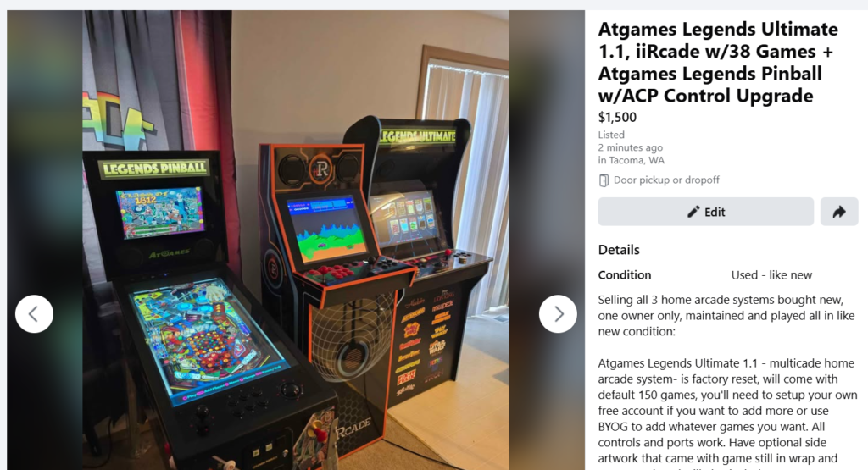Click the Tacoma, WA location text
The width and height of the screenshot is (868, 470).
(631, 160)
